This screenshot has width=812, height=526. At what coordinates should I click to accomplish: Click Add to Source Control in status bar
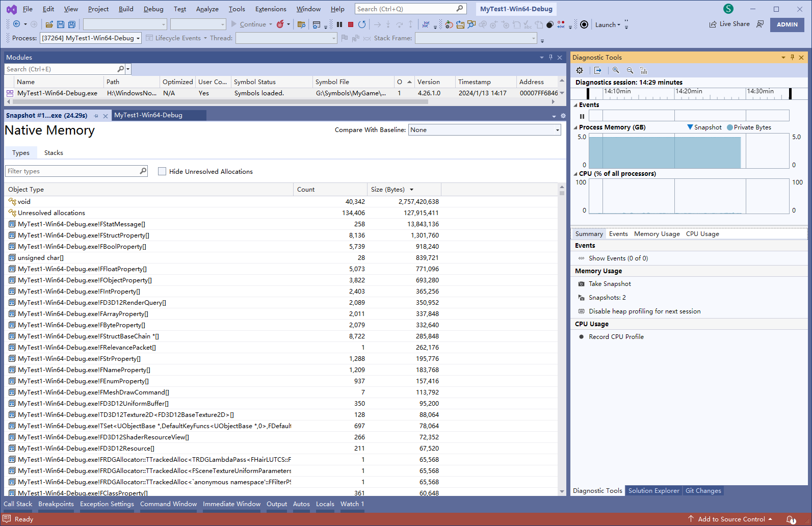(x=731, y=519)
